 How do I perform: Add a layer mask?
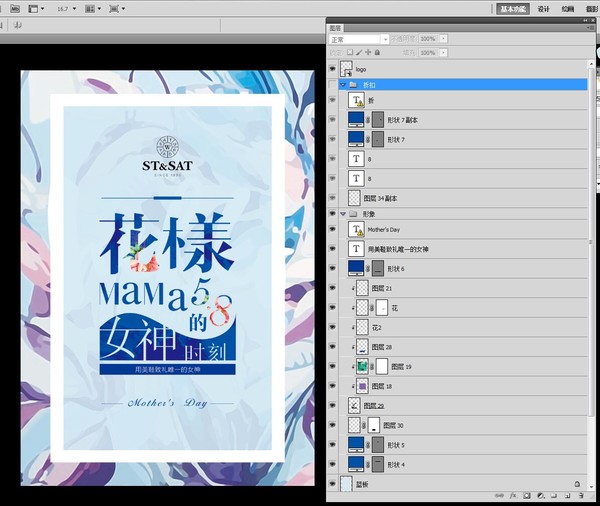[x=527, y=496]
